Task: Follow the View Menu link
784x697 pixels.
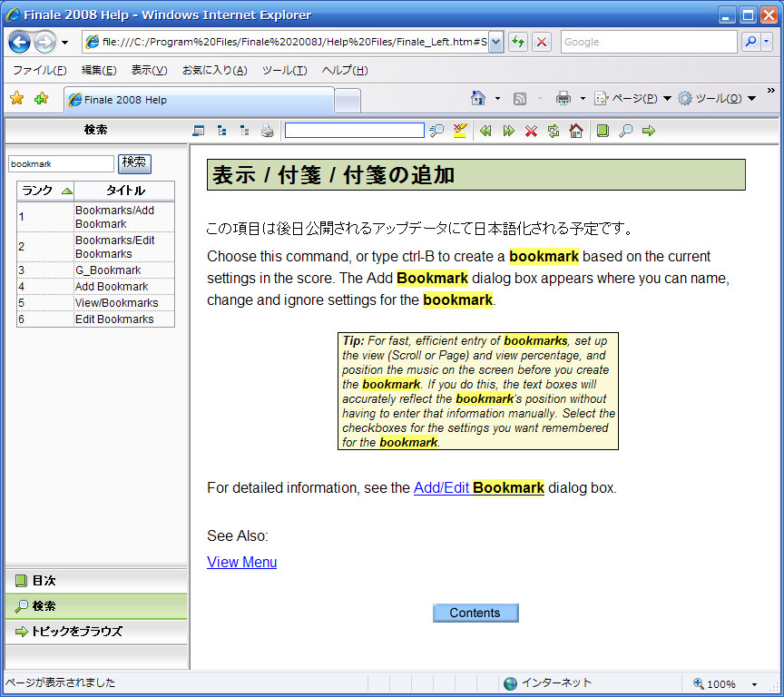Action: click(x=241, y=562)
